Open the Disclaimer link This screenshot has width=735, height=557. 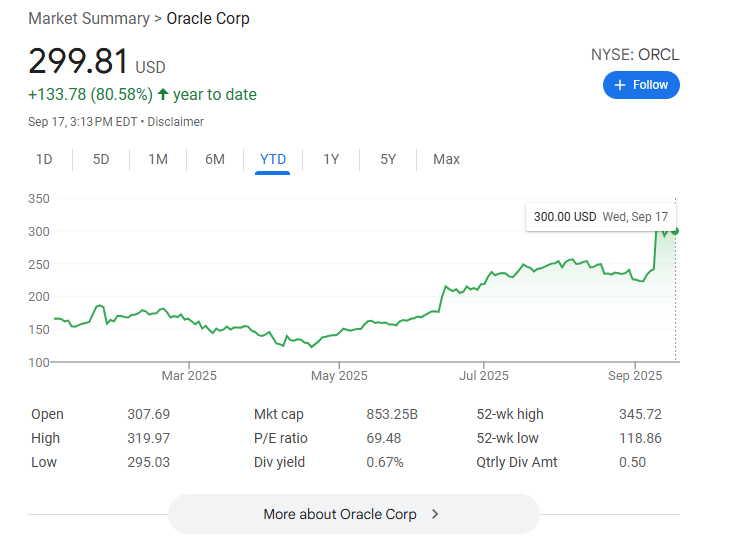tap(175, 122)
